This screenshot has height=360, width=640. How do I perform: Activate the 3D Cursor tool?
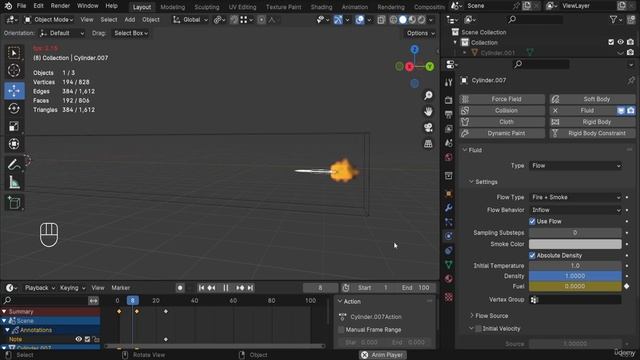[x=14, y=71]
